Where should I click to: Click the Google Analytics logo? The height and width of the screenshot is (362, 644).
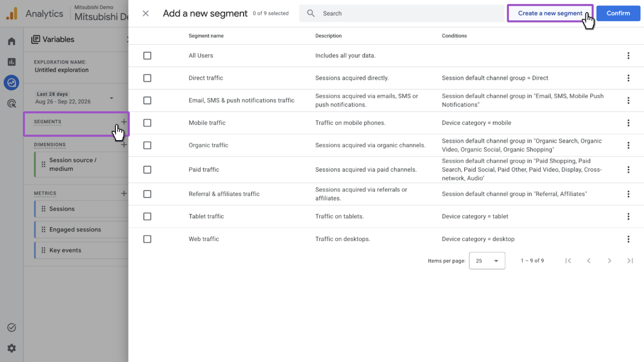click(x=12, y=13)
